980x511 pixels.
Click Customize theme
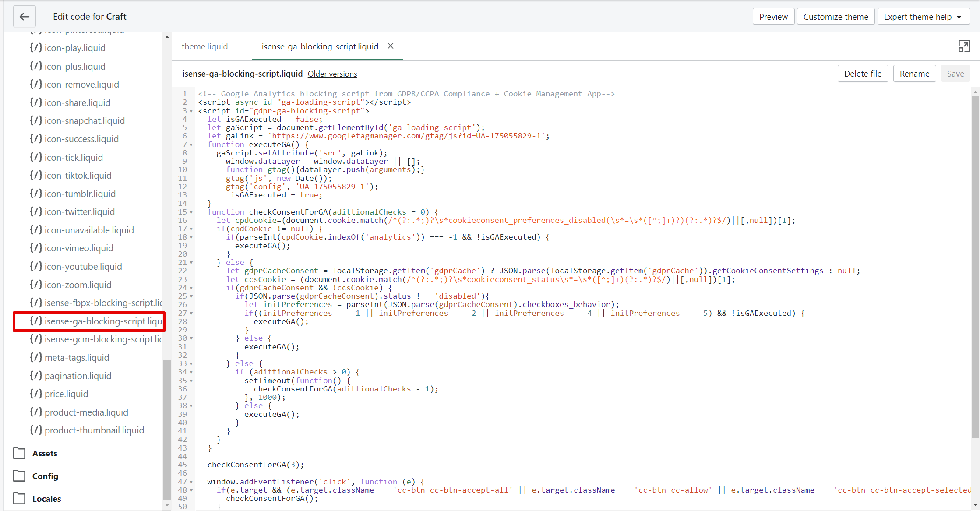(x=835, y=17)
